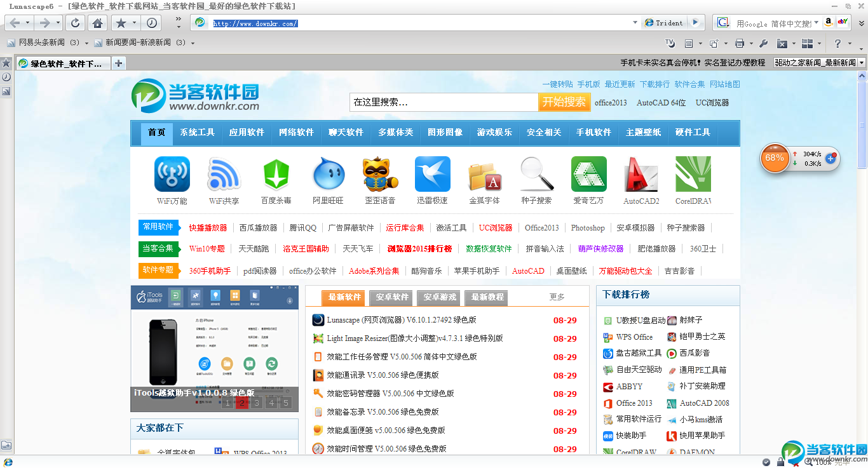This screenshot has width=868, height=468.
Task: Open the 系统工具 navigation menu
Action: click(197, 133)
